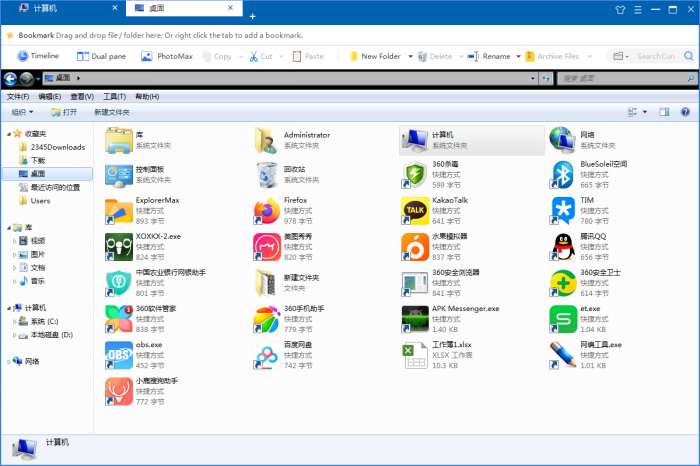Add a new tab with plus button

coord(252,17)
